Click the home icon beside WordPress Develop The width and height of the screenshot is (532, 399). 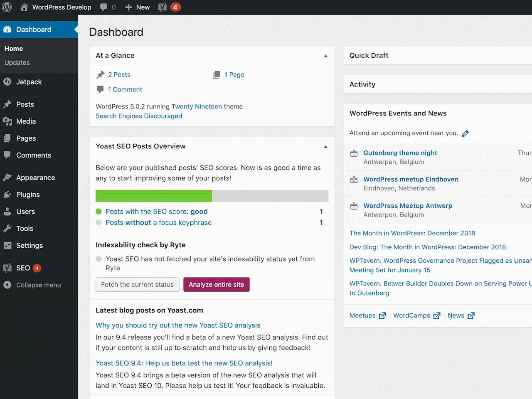(24, 7)
